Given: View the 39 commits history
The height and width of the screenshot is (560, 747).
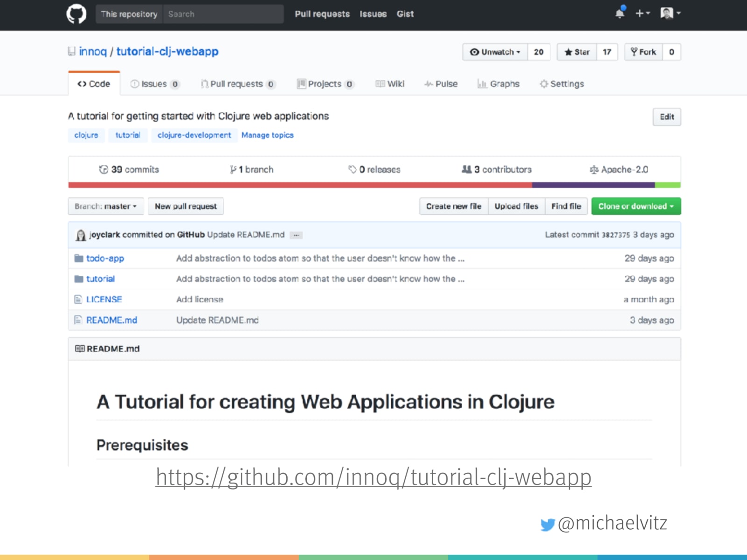Looking at the screenshot, I should pos(129,169).
